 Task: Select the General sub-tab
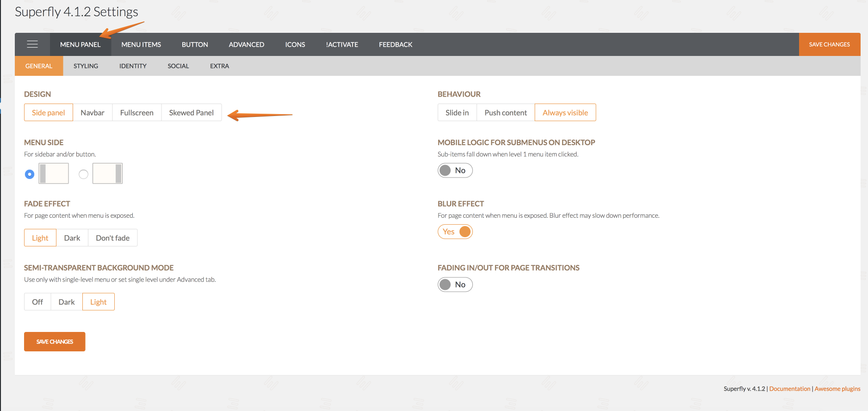click(39, 66)
